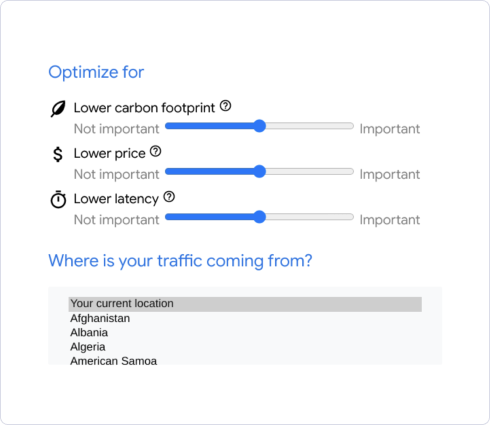Viewport: 490px width, 425px height.
Task: Click the dollar sign price icon
Action: coord(58,154)
